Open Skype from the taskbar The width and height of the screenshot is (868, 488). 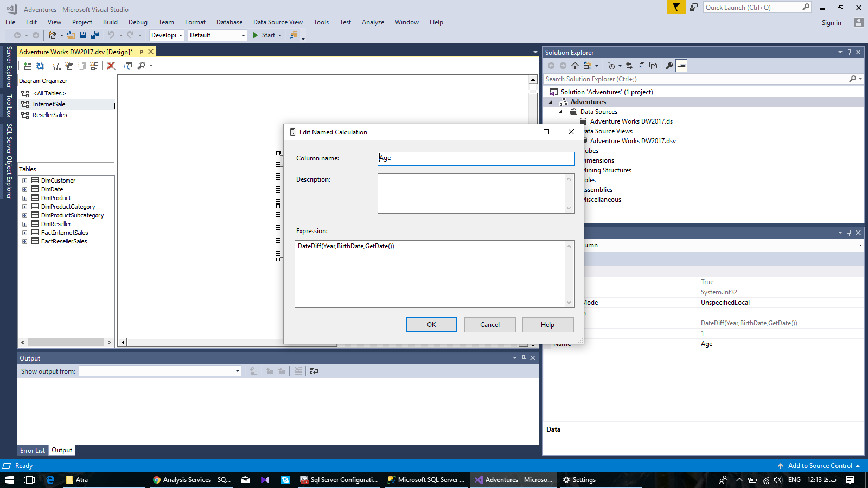[x=285, y=480]
